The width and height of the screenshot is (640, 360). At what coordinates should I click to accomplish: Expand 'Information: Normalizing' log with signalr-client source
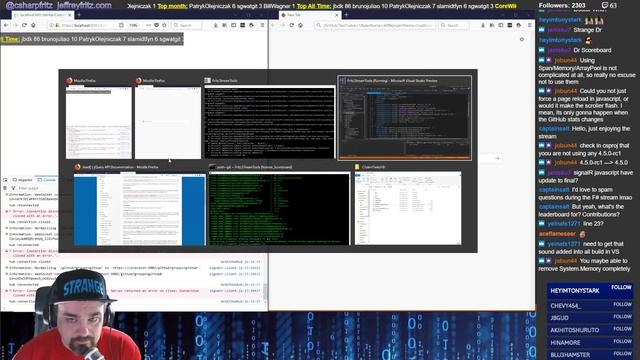click(7, 268)
